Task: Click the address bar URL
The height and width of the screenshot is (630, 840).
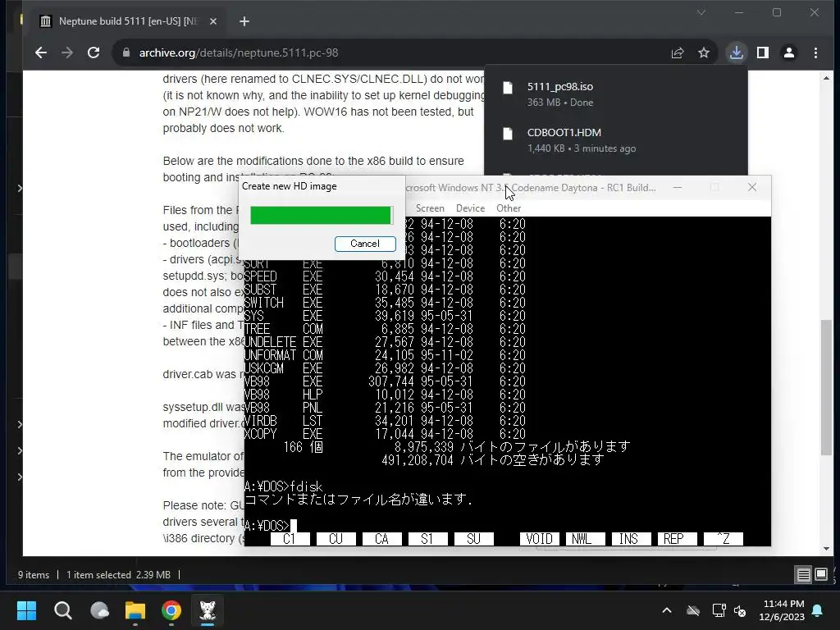Action: pos(239,52)
